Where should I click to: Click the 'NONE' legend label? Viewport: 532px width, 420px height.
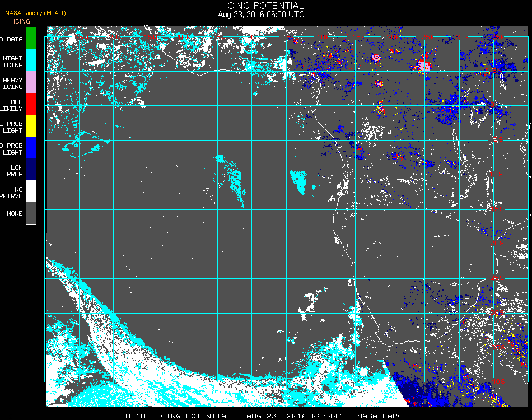point(15,213)
